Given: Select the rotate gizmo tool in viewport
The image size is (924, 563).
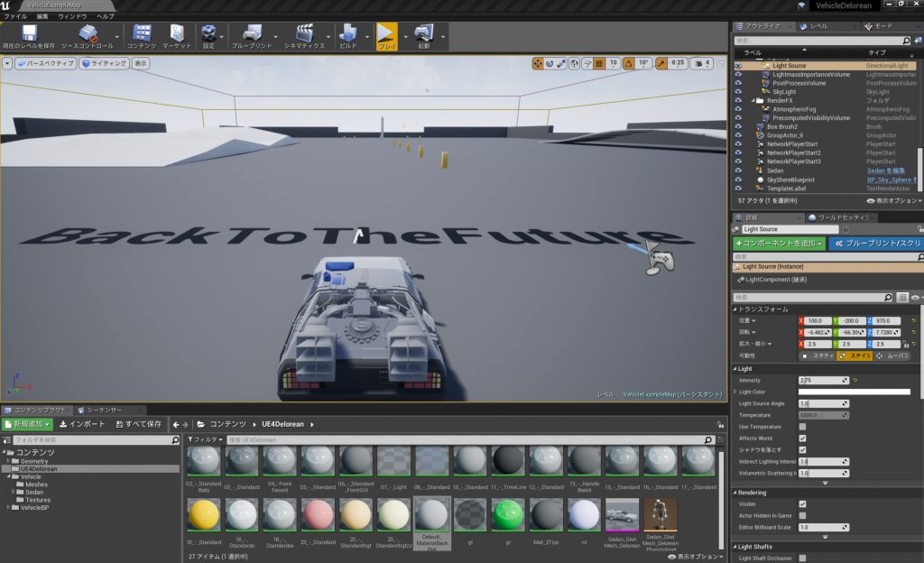Looking at the screenshot, I should pos(550,63).
